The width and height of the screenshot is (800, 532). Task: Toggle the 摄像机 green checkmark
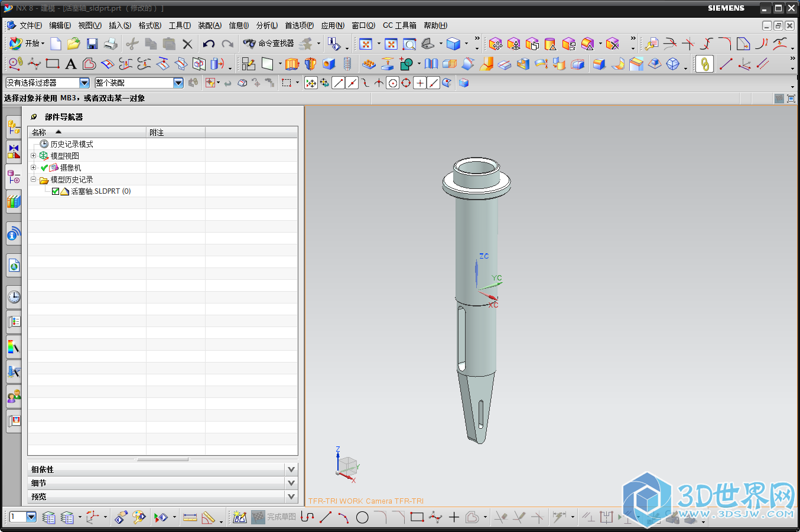tap(44, 168)
